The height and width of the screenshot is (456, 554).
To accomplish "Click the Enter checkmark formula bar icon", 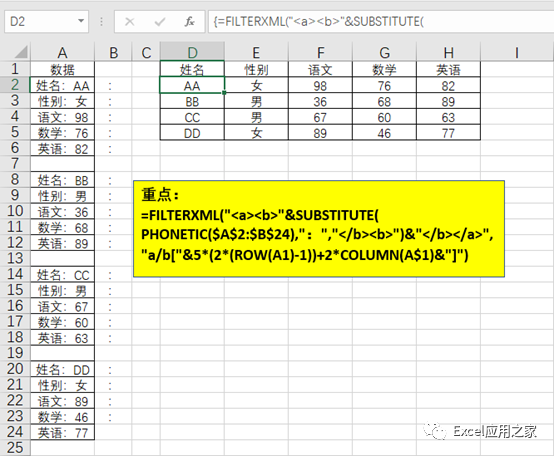I will tap(160, 22).
